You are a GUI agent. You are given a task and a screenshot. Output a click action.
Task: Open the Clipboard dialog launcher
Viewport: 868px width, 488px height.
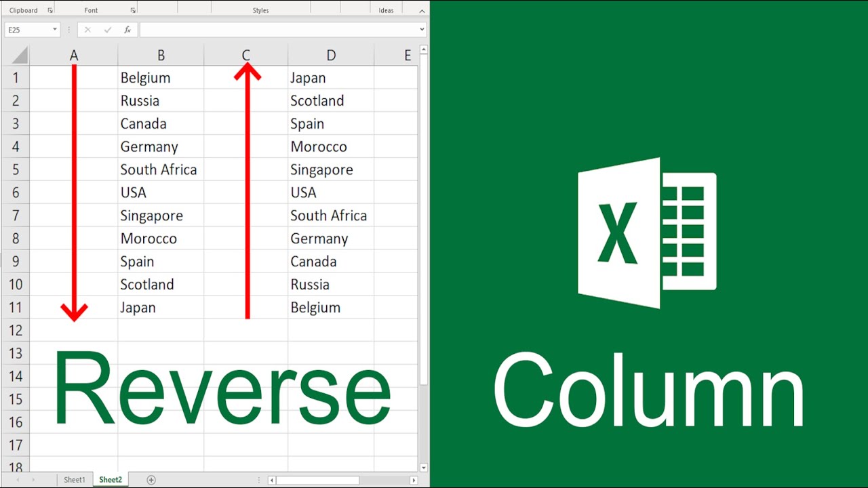(50, 11)
